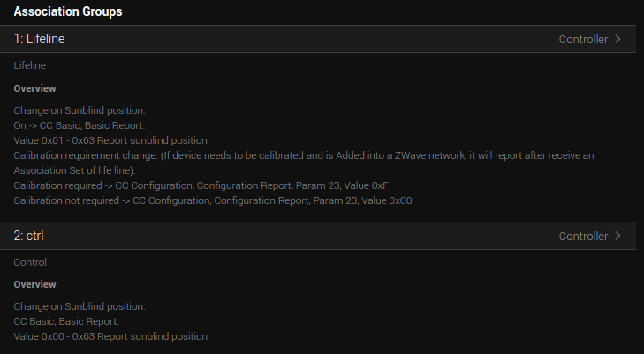The width and height of the screenshot is (644, 354).
Task: Click the 'Calibration required' Value 0xF line
Action: pyautogui.click(x=201, y=185)
